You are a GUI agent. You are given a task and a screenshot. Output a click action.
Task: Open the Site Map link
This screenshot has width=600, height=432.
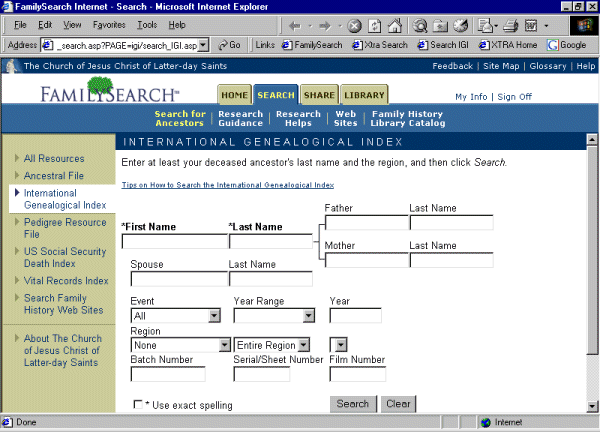point(501,66)
